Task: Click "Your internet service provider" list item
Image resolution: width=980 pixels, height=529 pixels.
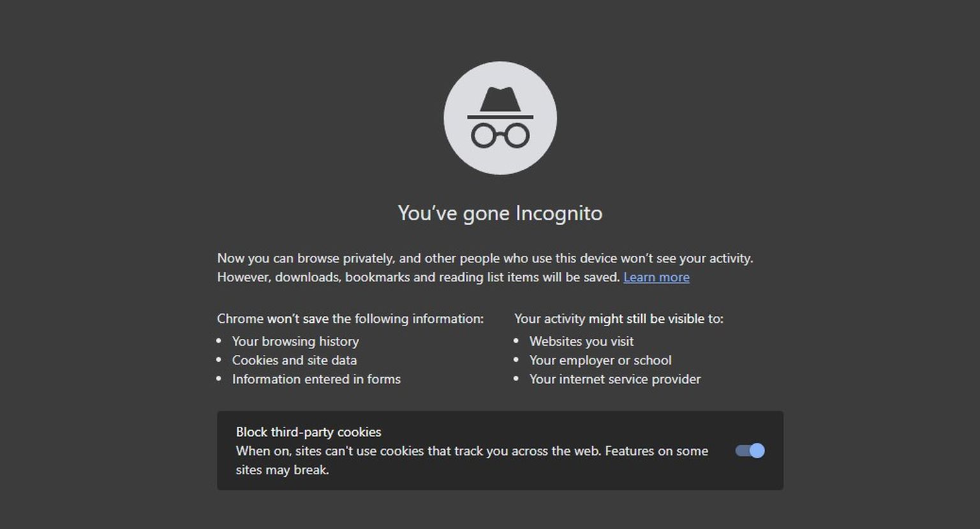Action: click(615, 379)
